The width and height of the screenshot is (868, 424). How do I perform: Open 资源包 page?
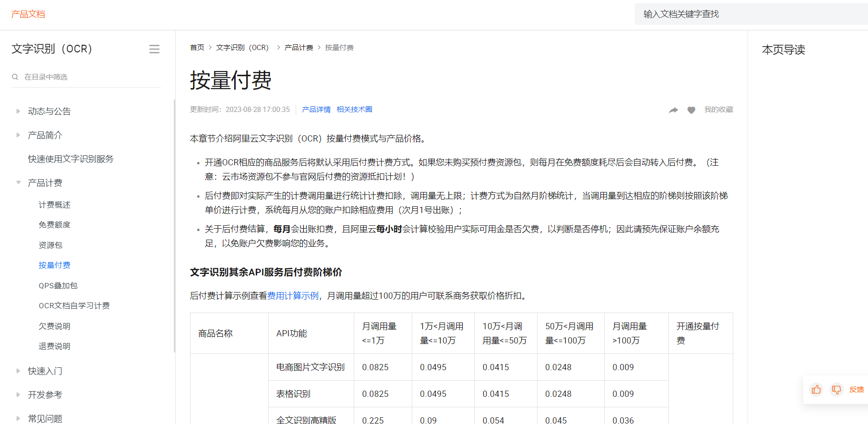click(x=50, y=245)
